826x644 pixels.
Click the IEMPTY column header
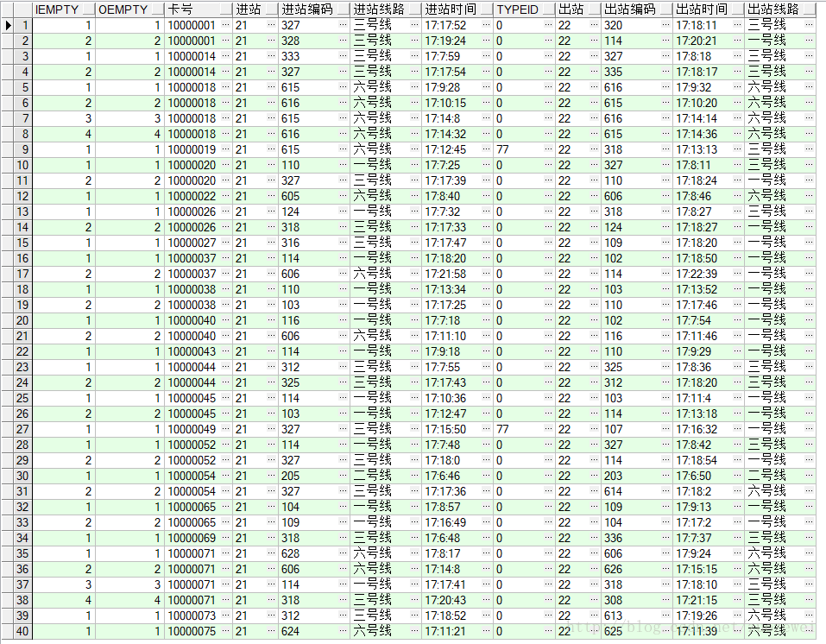click(x=63, y=9)
